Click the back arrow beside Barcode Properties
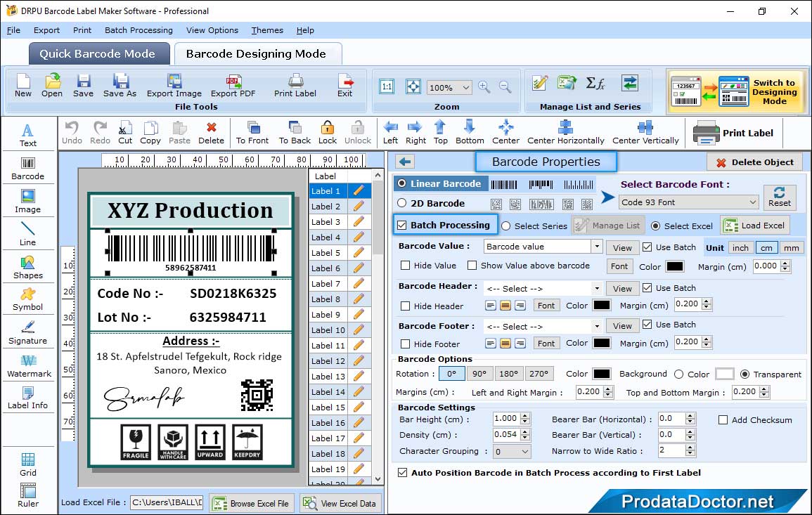The width and height of the screenshot is (812, 515). coord(405,162)
